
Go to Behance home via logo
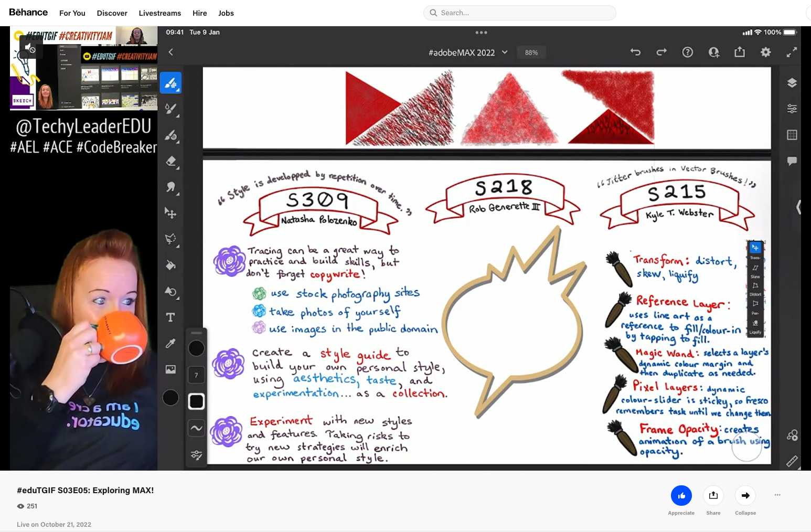coord(28,12)
